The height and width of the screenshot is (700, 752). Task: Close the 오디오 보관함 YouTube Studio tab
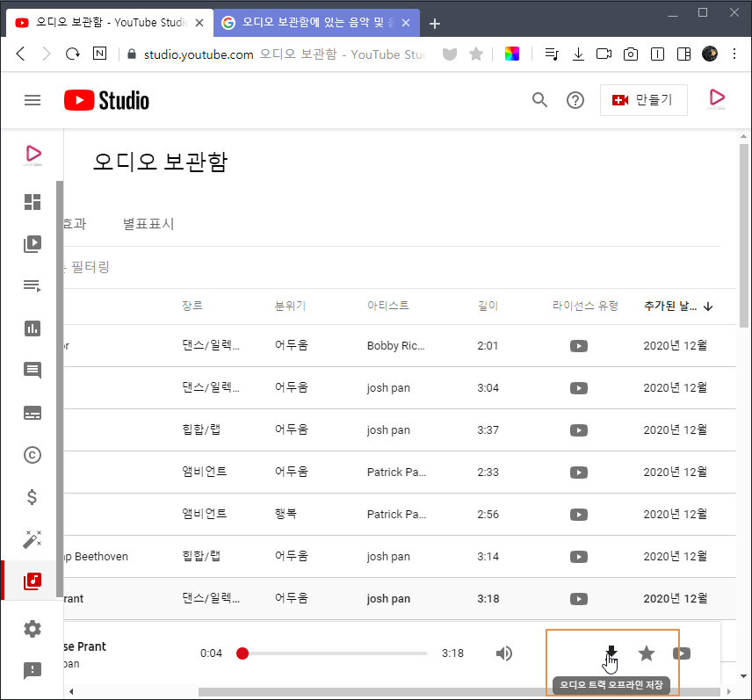tap(199, 23)
